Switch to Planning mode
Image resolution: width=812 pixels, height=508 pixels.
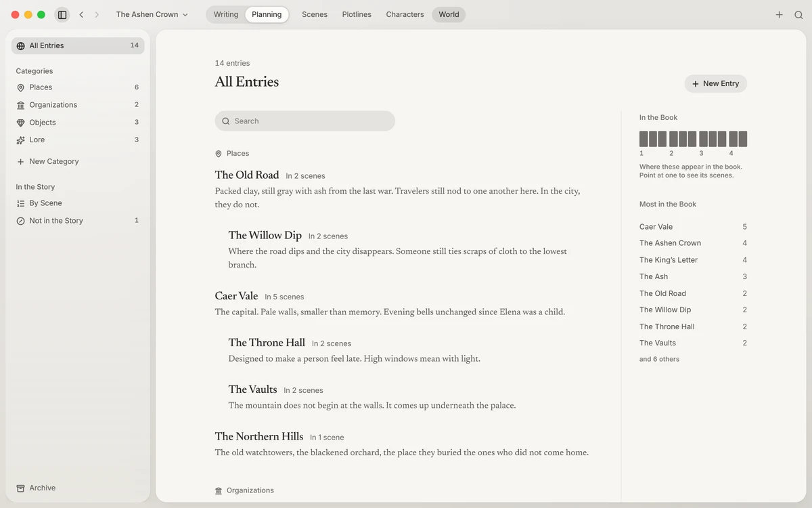click(x=267, y=14)
